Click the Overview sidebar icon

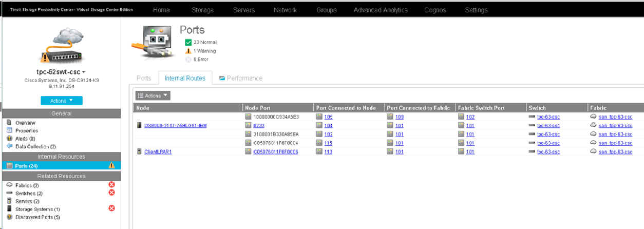click(9, 123)
